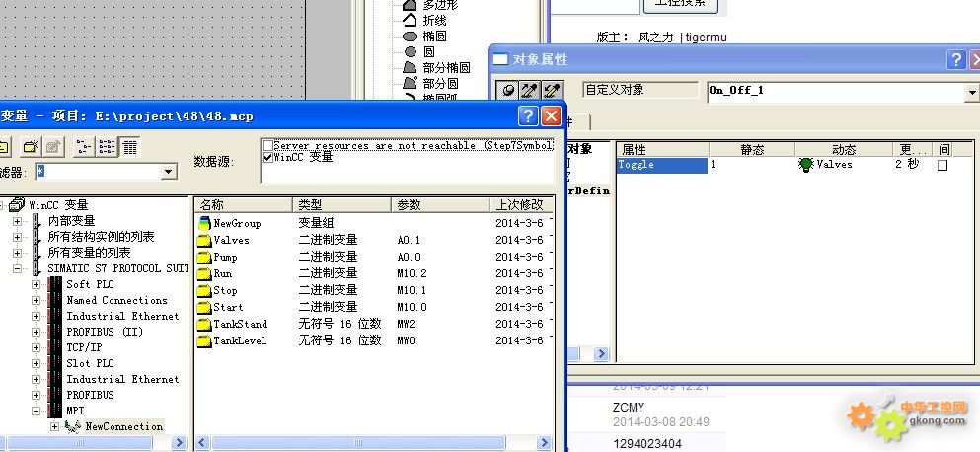Image resolution: width=980 pixels, height=452 pixels.
Task: Expand the Named Connections node
Action: [36, 300]
